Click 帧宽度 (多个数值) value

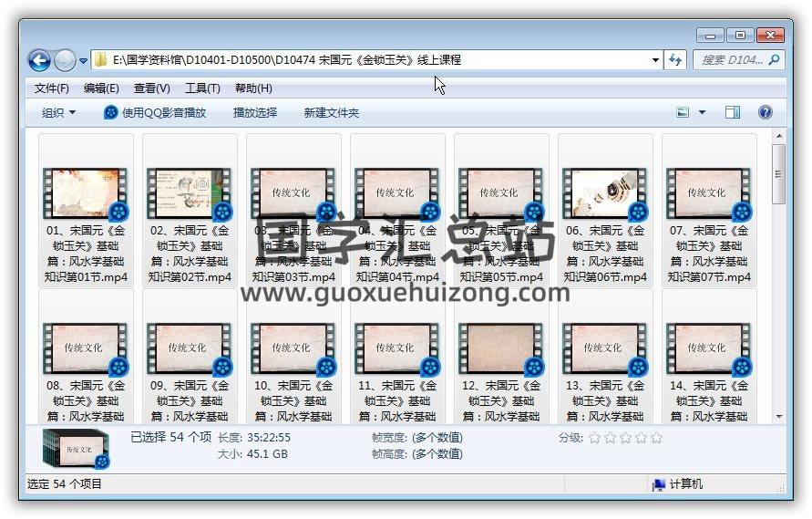click(437, 438)
